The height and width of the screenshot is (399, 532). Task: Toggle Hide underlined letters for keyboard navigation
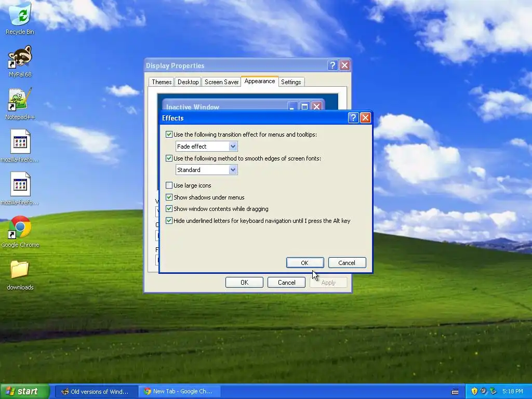pyautogui.click(x=169, y=220)
